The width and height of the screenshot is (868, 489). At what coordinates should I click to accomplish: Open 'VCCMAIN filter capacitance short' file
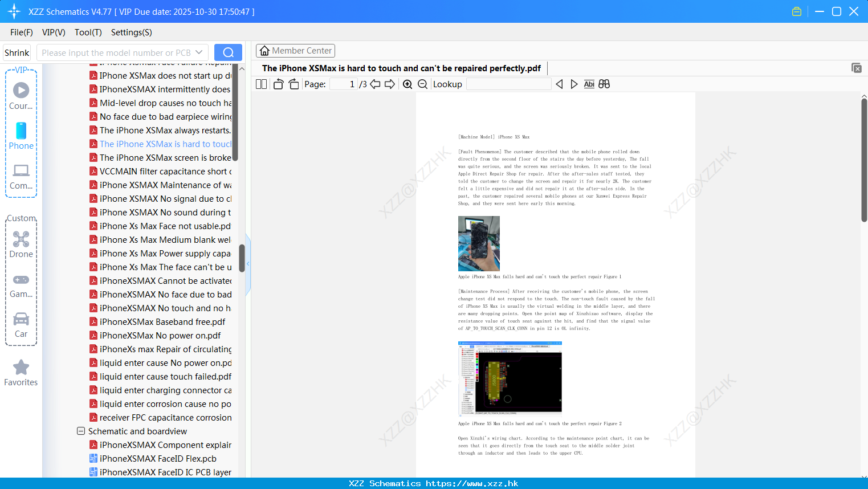pos(161,172)
